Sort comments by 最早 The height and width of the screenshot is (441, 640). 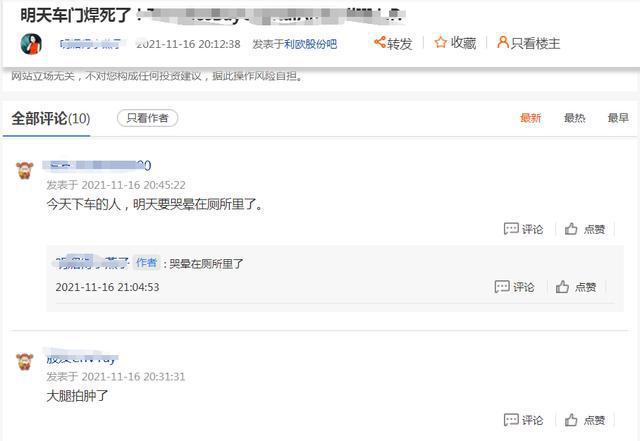618,118
